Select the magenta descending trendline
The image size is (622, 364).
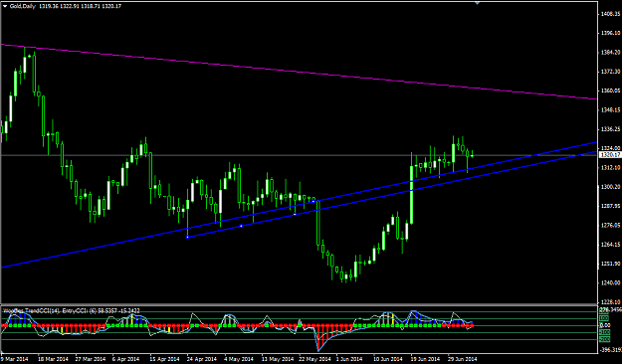pos(299,72)
